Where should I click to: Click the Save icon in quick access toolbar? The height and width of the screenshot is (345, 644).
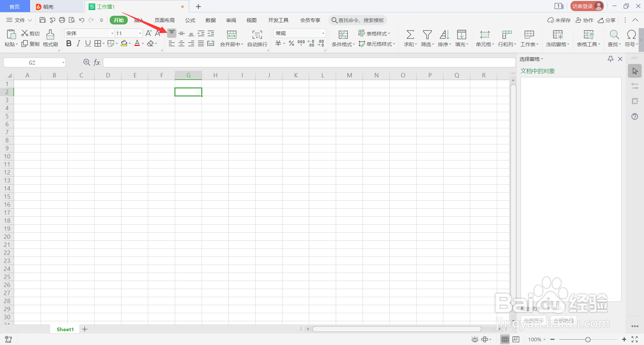click(x=43, y=20)
